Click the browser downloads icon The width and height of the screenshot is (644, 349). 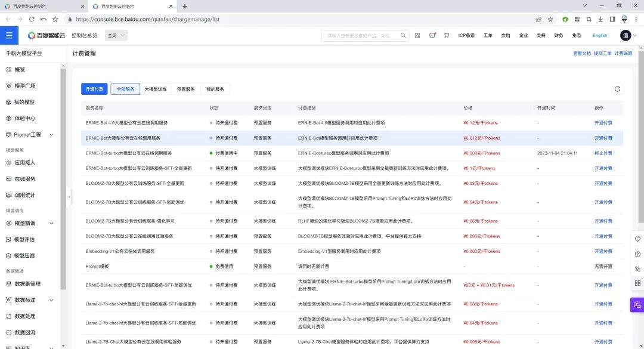pos(600,19)
